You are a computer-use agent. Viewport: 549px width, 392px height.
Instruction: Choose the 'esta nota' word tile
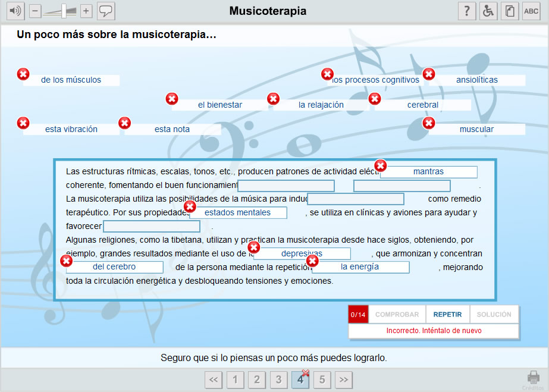(x=172, y=130)
